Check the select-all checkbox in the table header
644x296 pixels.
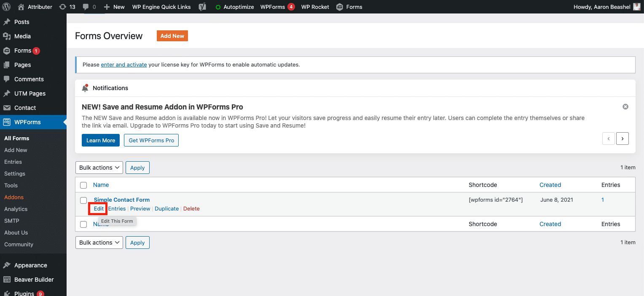pos(83,185)
